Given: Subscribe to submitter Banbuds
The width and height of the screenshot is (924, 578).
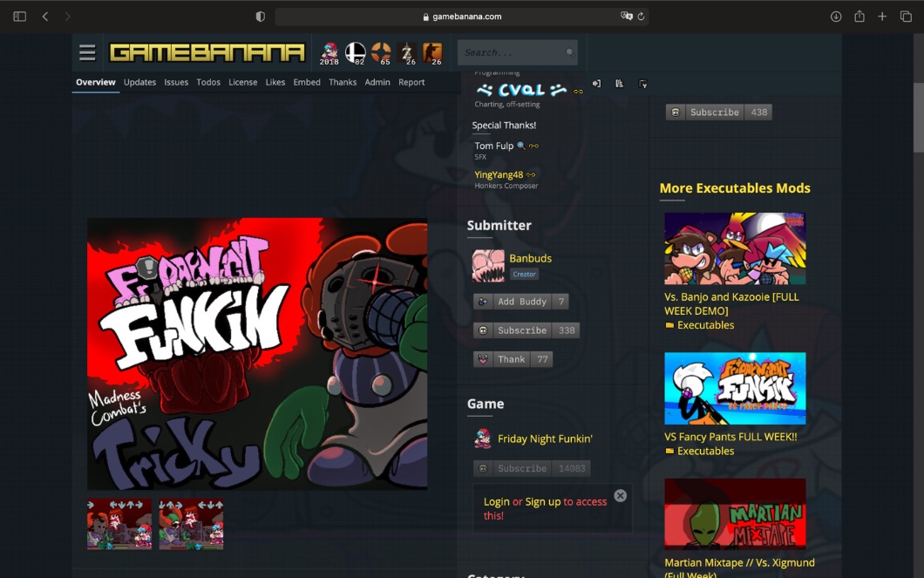Looking at the screenshot, I should (x=522, y=330).
